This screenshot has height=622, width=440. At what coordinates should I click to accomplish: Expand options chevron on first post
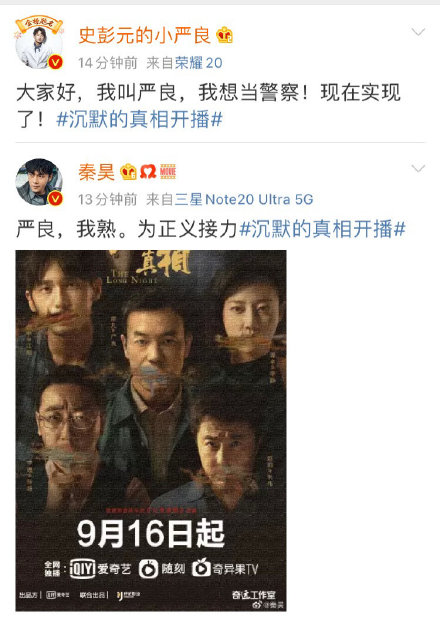pyautogui.click(x=418, y=32)
